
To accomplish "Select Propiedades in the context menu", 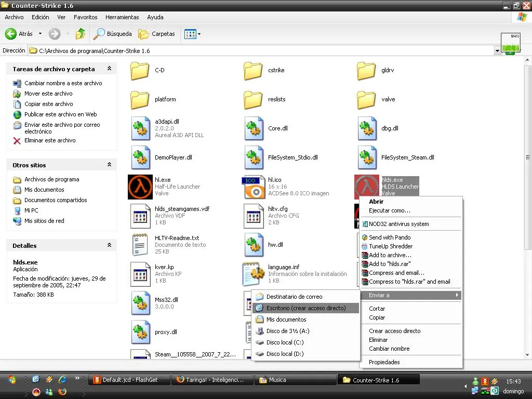I will click(384, 362).
